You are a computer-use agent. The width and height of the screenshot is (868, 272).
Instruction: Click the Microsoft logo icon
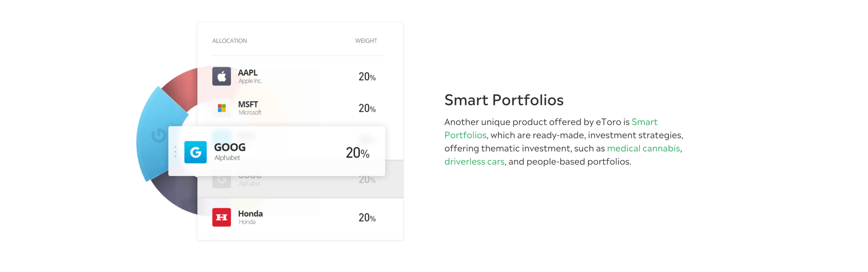(x=222, y=108)
